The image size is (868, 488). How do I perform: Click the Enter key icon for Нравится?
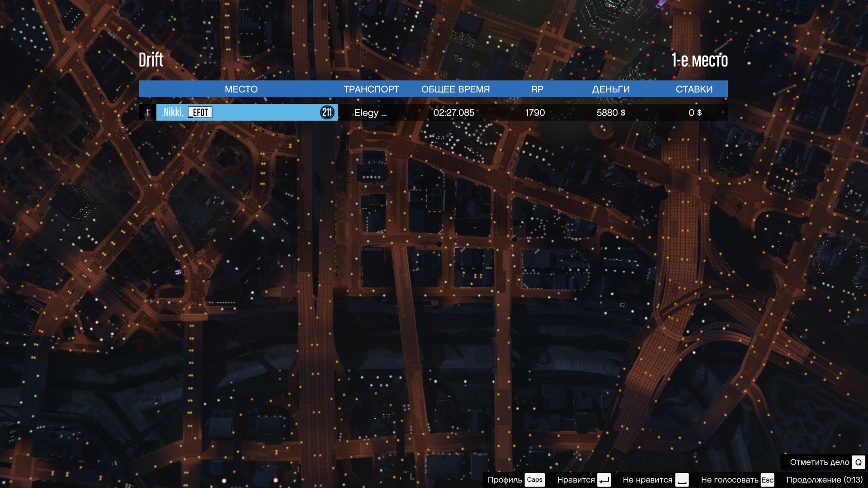(x=604, y=480)
